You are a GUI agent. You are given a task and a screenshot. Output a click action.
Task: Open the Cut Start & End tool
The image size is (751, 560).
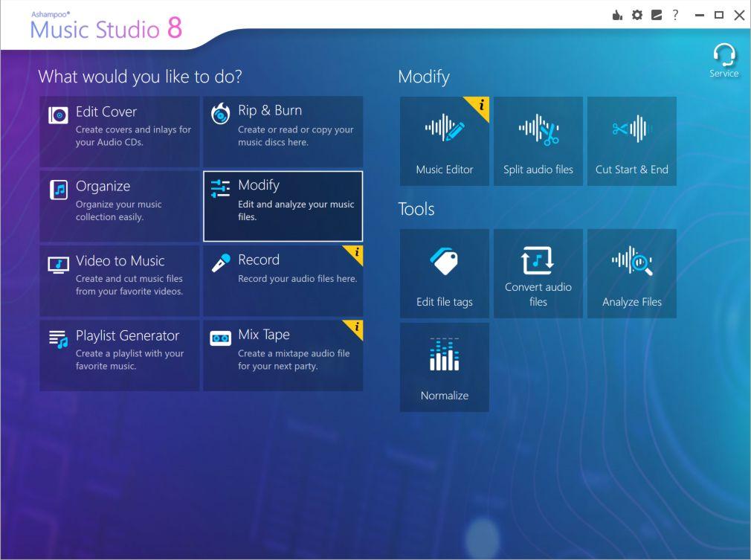tap(632, 141)
